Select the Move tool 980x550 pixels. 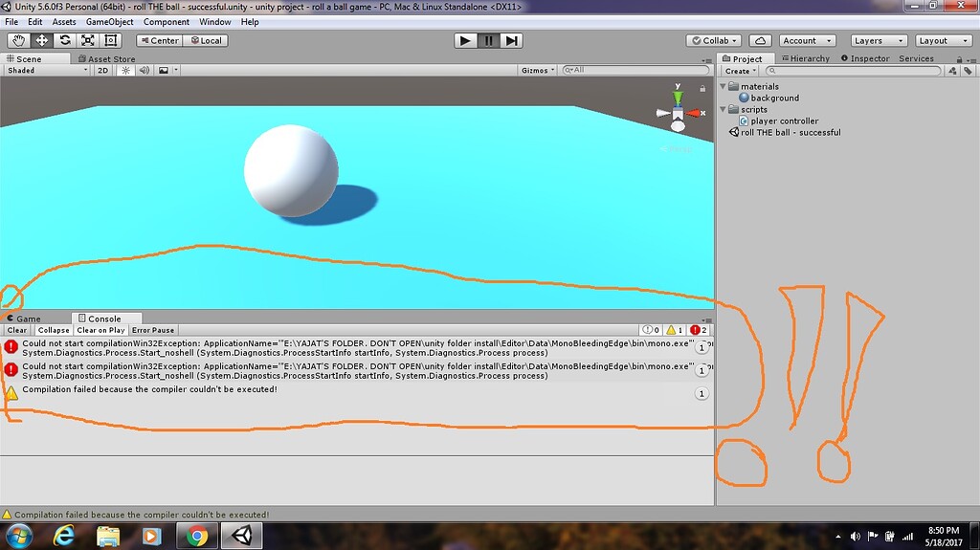coord(42,40)
